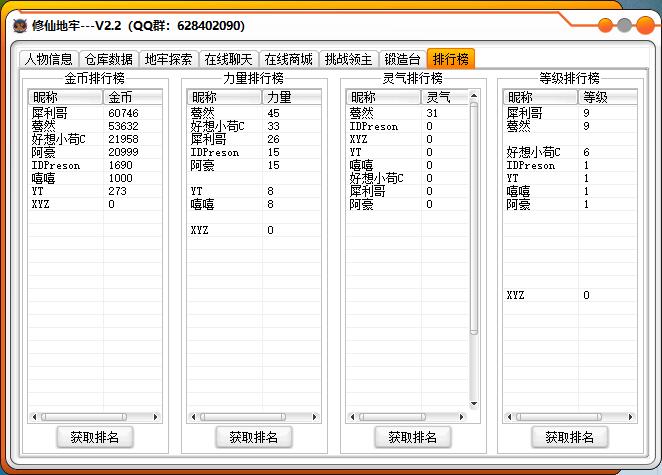Viewport: 662px width, 475px height.
Task: Open the 在线聊天 tab
Action: [x=228, y=59]
